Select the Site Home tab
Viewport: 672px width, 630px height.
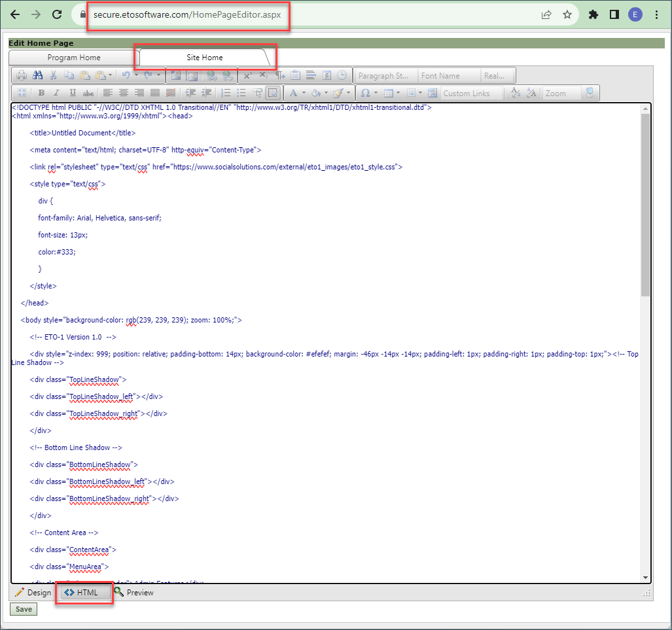pyautogui.click(x=204, y=58)
